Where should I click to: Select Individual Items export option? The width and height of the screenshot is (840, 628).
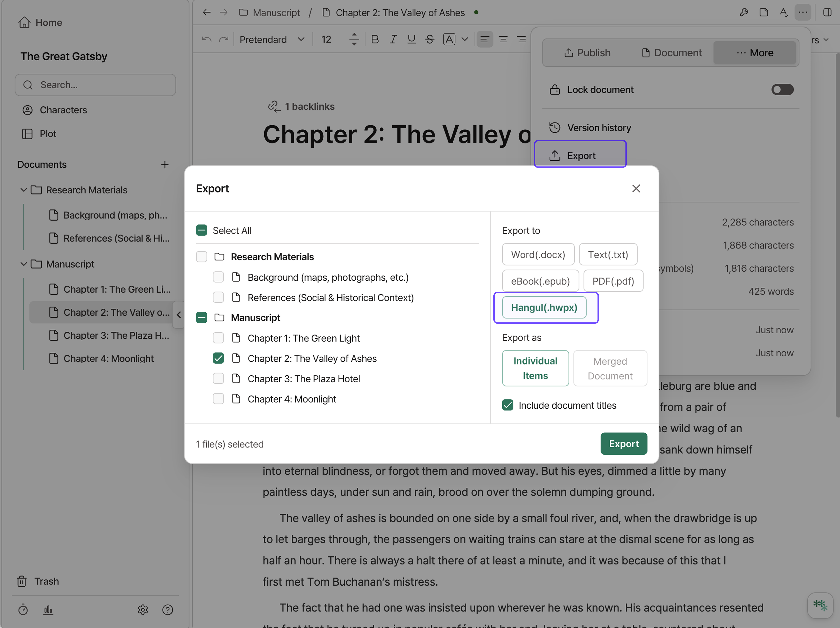(x=535, y=368)
